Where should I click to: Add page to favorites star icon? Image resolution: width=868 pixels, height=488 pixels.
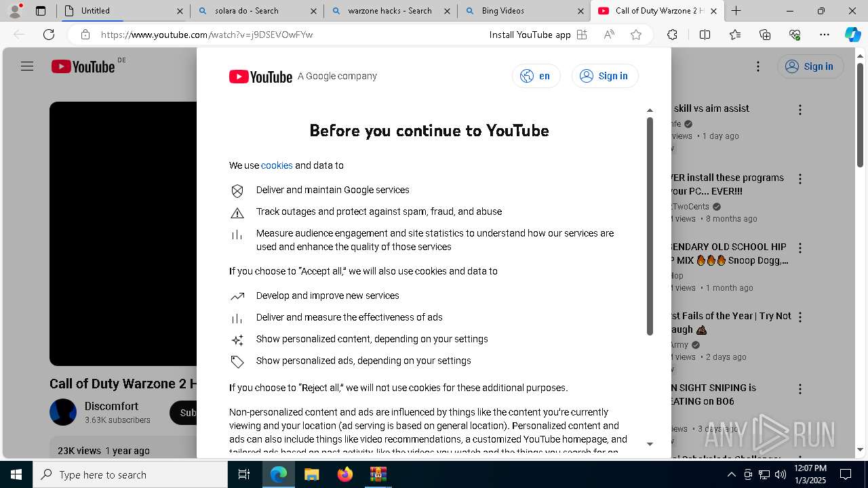tap(636, 35)
